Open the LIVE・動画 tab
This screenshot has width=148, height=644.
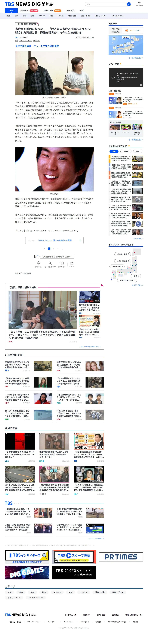pos(52,10)
